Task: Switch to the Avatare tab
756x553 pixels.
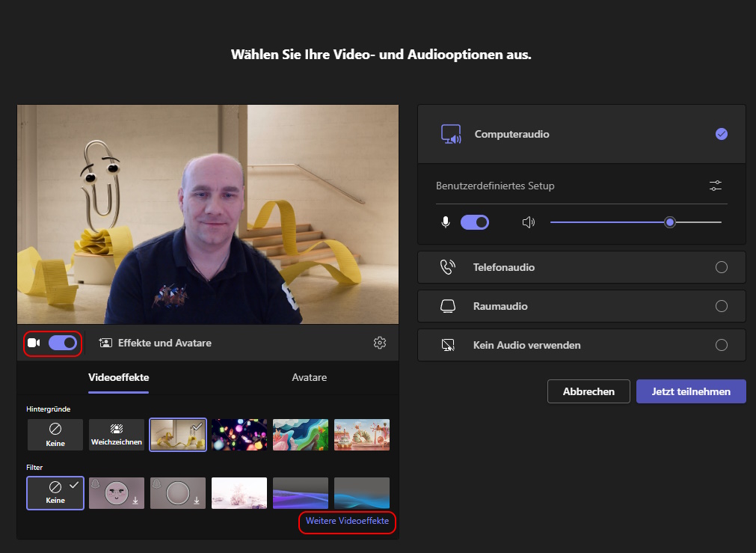Action: (x=310, y=377)
